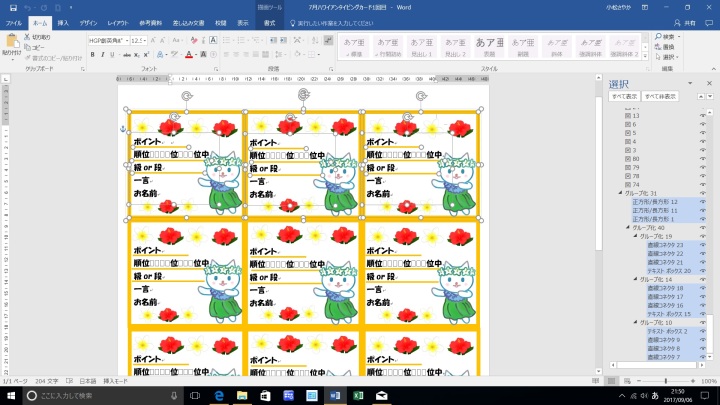The height and width of the screenshot is (405, 720).
Task: Click red font color A swatch
Action: pos(189,55)
